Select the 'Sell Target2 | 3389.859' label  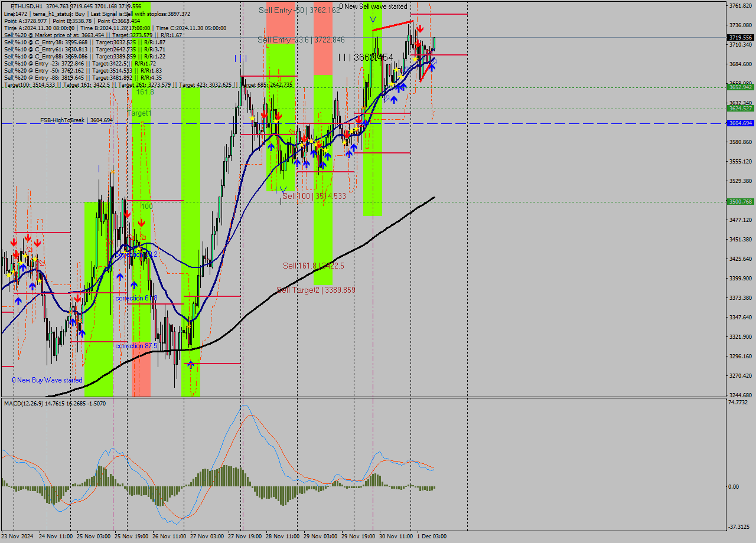click(x=316, y=290)
